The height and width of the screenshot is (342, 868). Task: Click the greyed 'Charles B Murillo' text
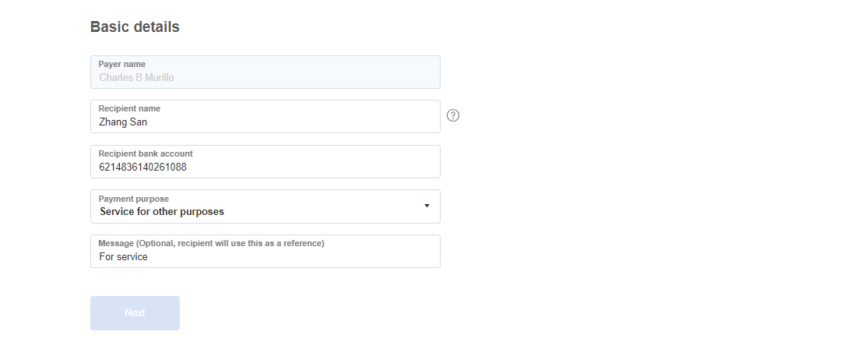[137, 78]
